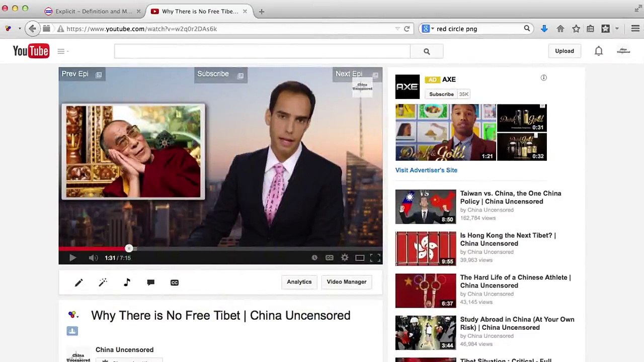Open the URL history dropdown arrow
644x362 pixels.
(397, 29)
